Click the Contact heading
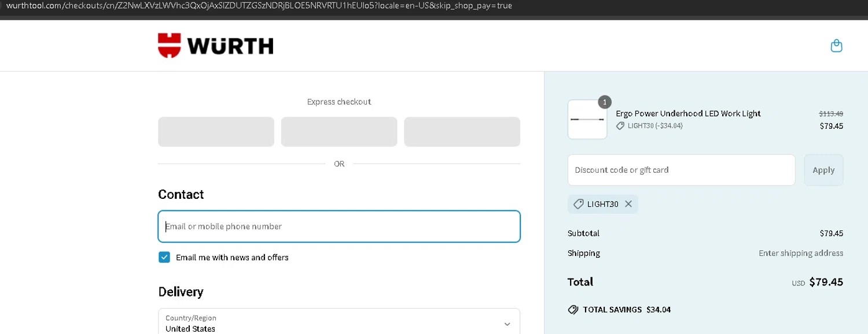868x334 pixels. point(181,194)
